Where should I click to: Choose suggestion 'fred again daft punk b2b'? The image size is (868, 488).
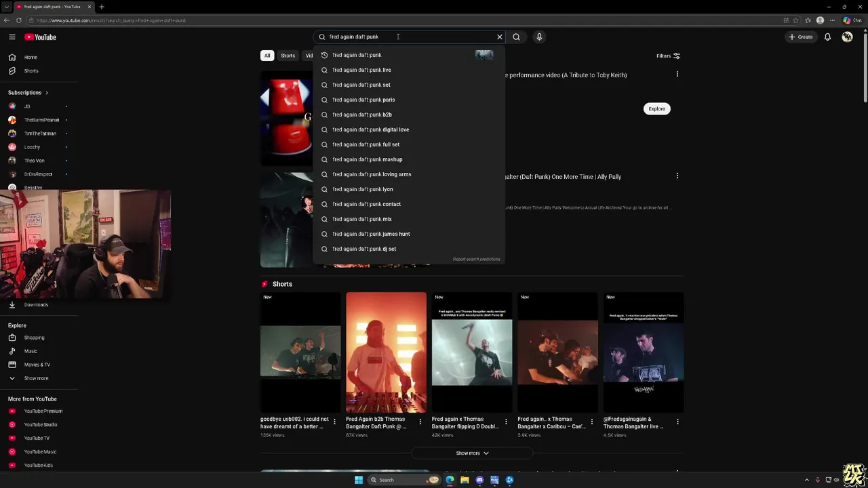point(408,115)
